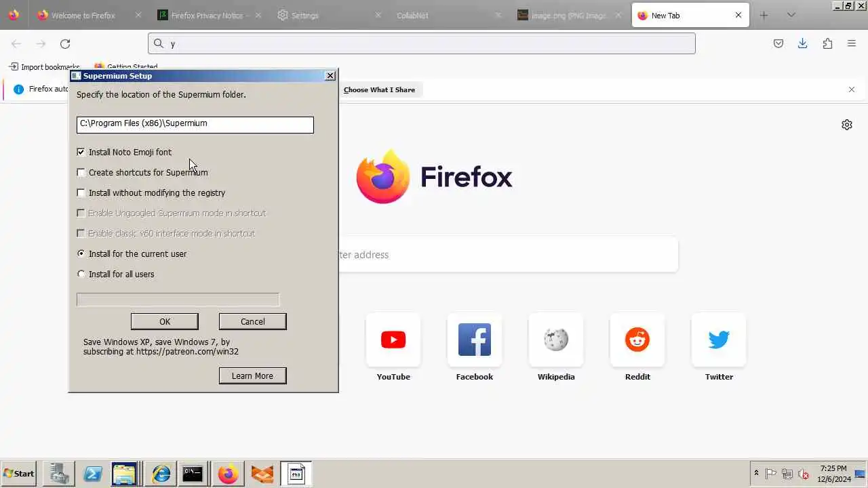Check Install without modifying the registry
Screen dimensions: 868x488
81,193
